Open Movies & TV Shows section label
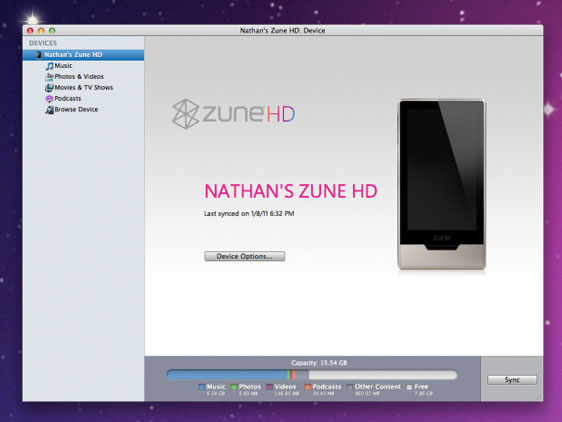The height and width of the screenshot is (422, 562). pyautogui.click(x=84, y=87)
